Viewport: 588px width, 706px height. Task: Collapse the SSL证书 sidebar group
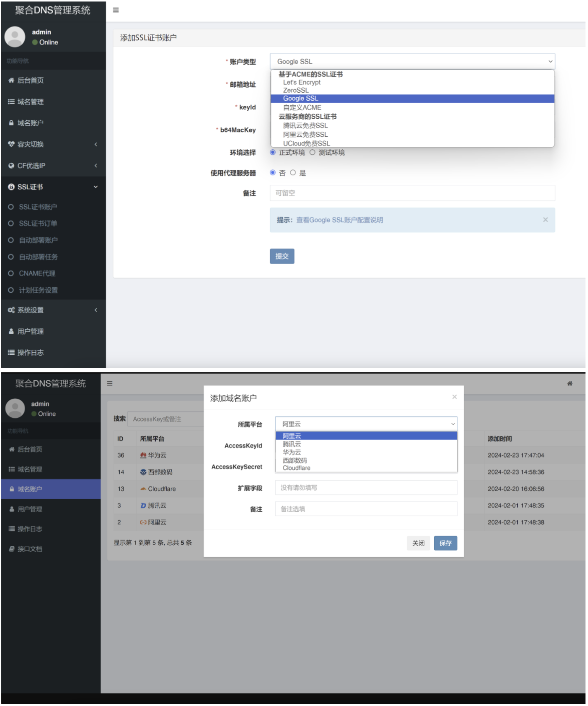53,187
